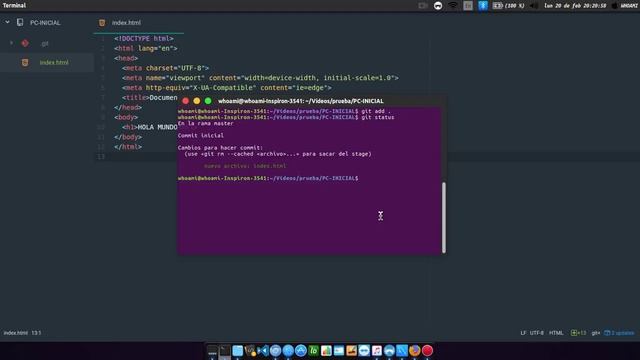The width and height of the screenshot is (640, 360).
Task: Click the git branch indicator in status bar
Action: [596, 333]
